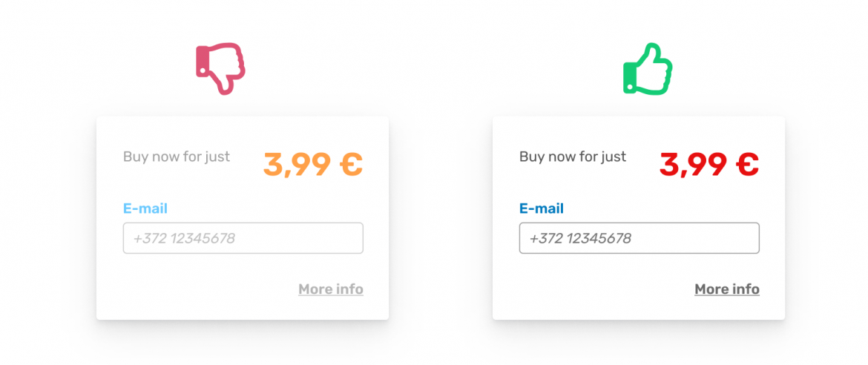This screenshot has width=868, height=365.
Task: Open the dark gray More info link
Action: [727, 289]
